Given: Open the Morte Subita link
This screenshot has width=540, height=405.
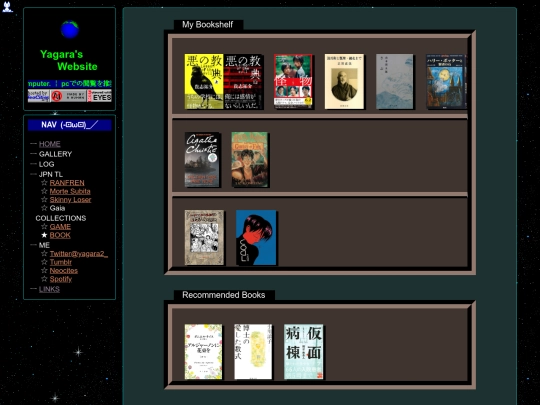Looking at the screenshot, I should (70, 191).
